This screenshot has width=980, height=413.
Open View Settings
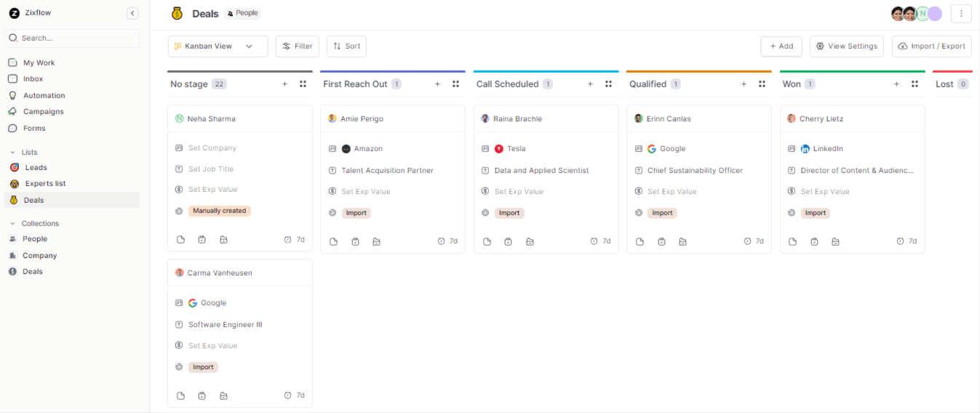point(846,47)
